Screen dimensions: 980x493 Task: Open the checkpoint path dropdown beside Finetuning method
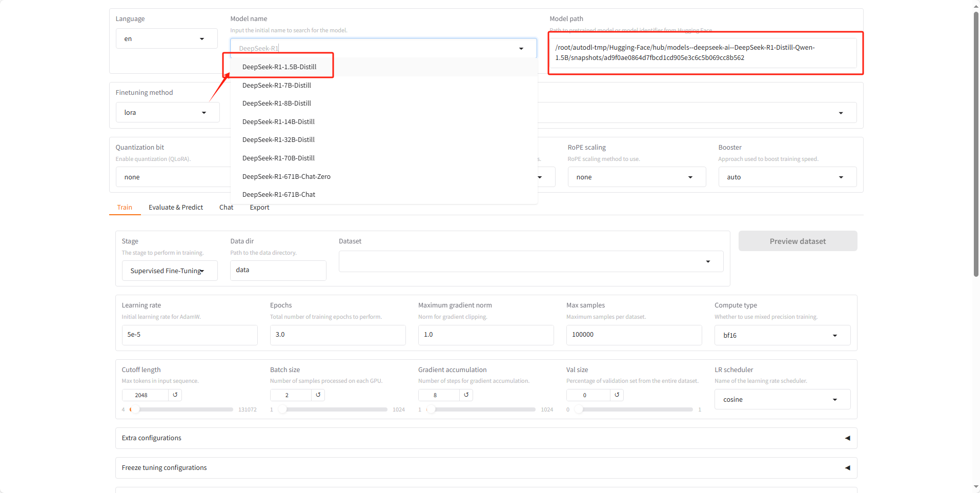tap(697, 113)
